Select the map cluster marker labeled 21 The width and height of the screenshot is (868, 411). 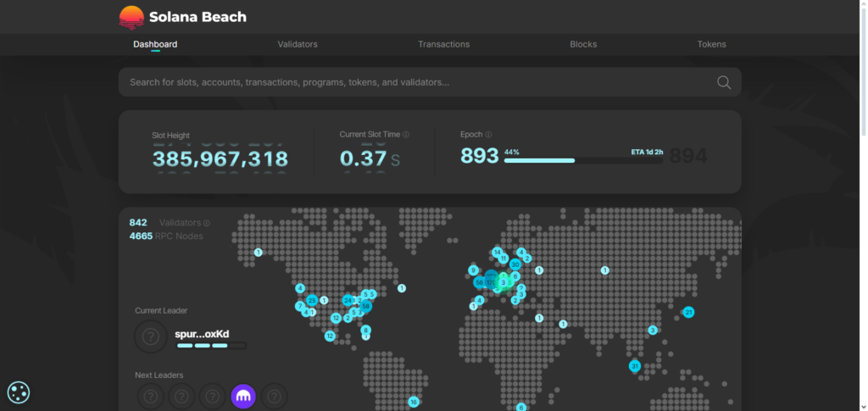688,313
